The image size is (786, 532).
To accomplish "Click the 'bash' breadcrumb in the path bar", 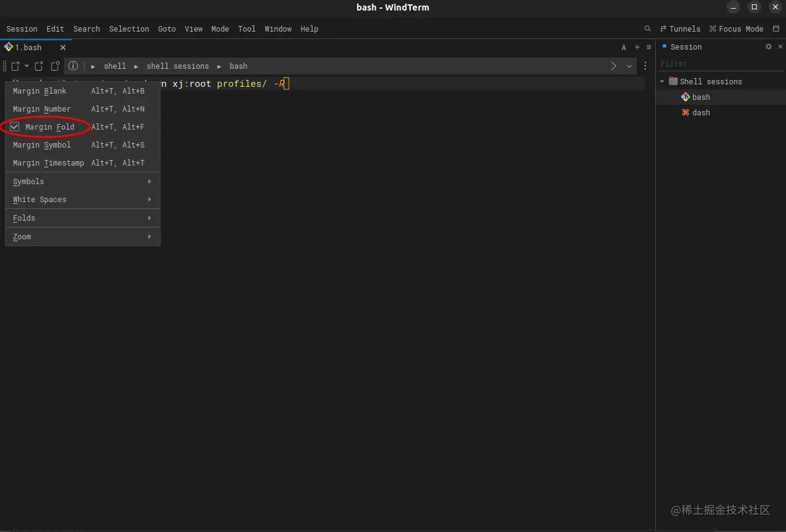I will (238, 66).
